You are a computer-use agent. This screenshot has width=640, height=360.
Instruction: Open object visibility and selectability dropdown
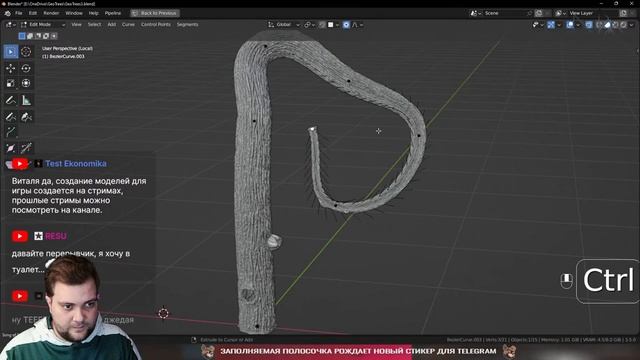[537, 25]
